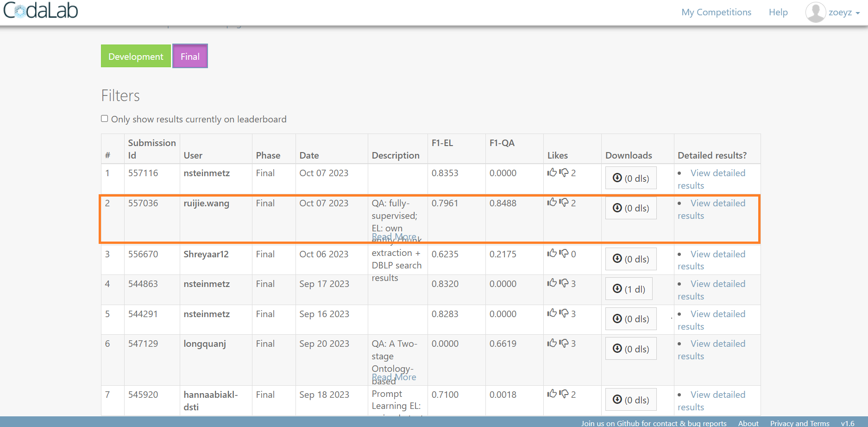The height and width of the screenshot is (427, 868).
Task: Enable only show results currently on leaderboard
Action: point(105,119)
